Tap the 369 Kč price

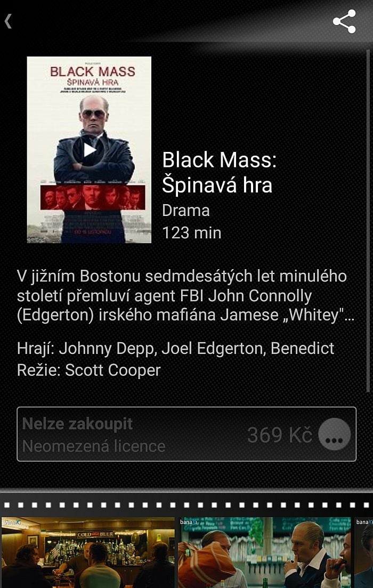280,435
